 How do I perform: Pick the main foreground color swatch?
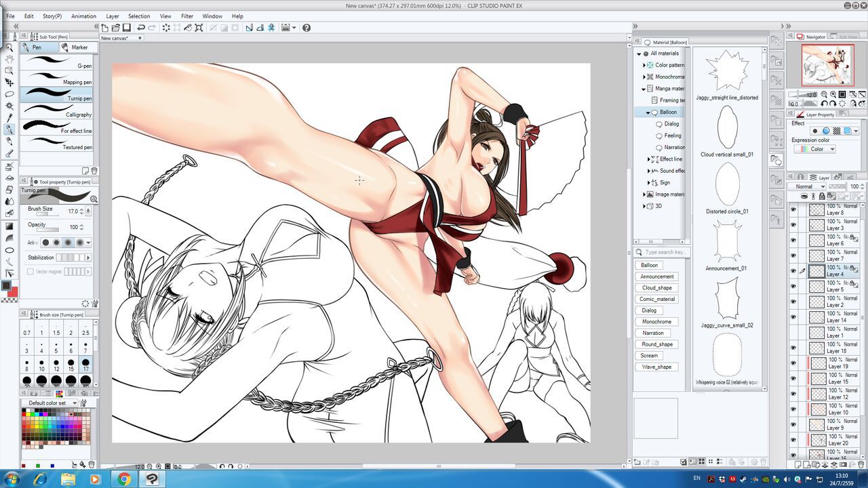6,285
